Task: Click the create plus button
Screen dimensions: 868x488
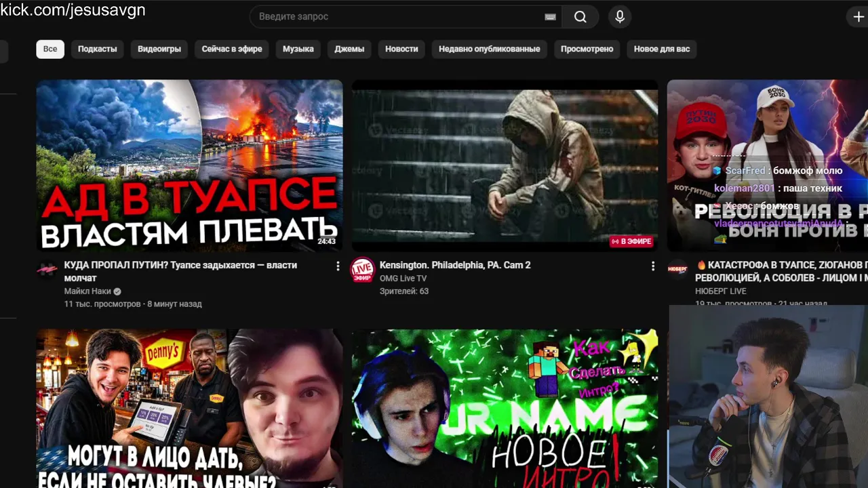Action: (x=858, y=17)
